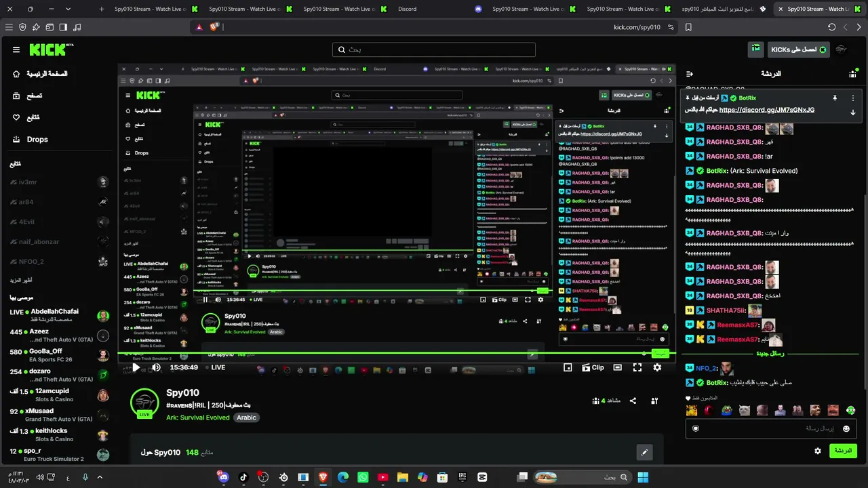The width and height of the screenshot is (868, 488).
Task: Unpin the pinned BotRix message
Action: 835,98
